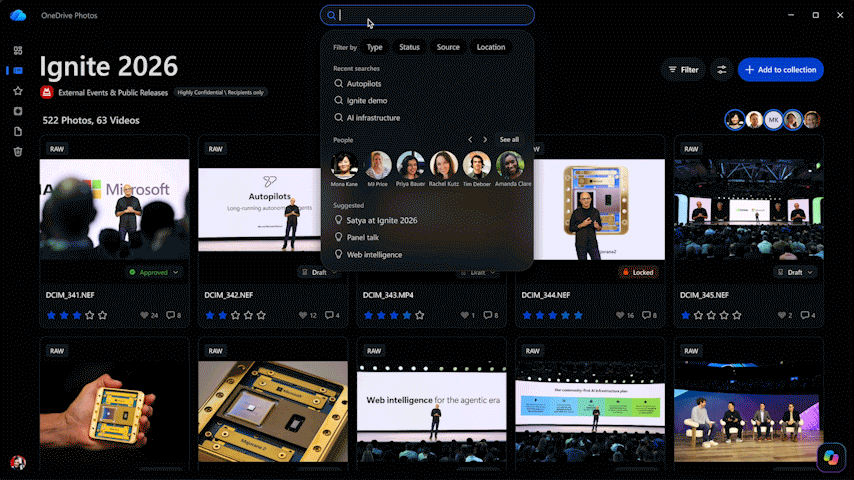Open the user profile avatar in sidebar
The width and height of the screenshot is (854, 480).
[18, 463]
